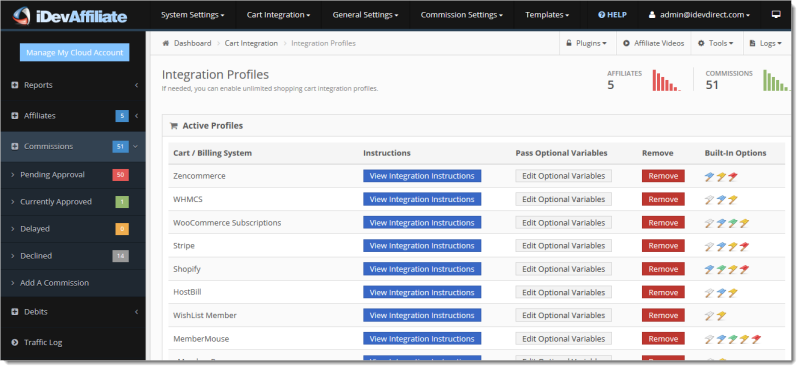This screenshot has height=369, width=800.
Task: Click the home icon in the breadcrumb
Action: 165,43
